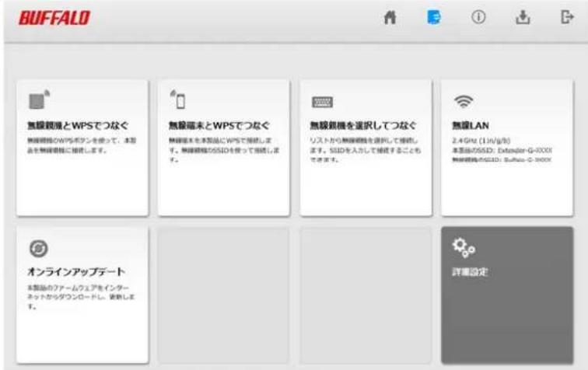Open the information circle icon

(478, 17)
